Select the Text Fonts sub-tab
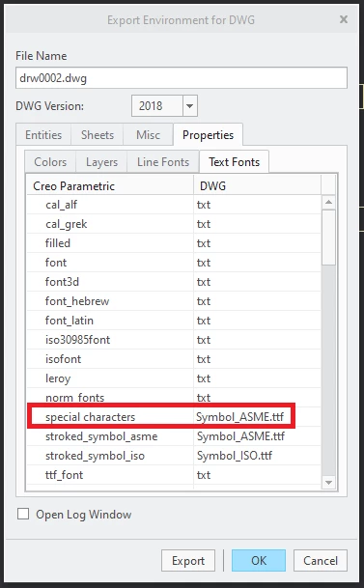The height and width of the screenshot is (588, 364). click(x=235, y=161)
